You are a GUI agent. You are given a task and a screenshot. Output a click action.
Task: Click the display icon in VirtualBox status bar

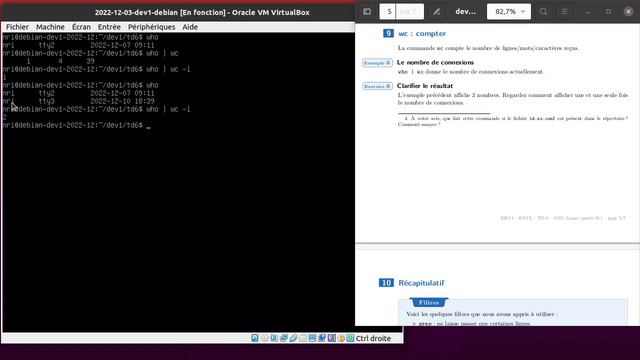tap(312, 338)
